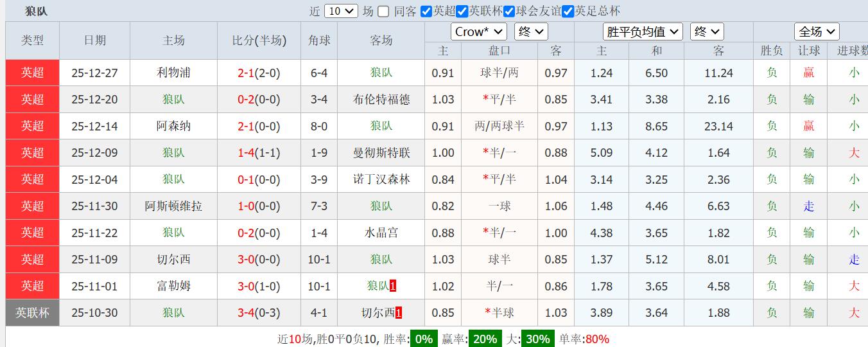The height and width of the screenshot is (347, 868).
Task: Enable the 同客 checkbox
Action: click(x=383, y=11)
